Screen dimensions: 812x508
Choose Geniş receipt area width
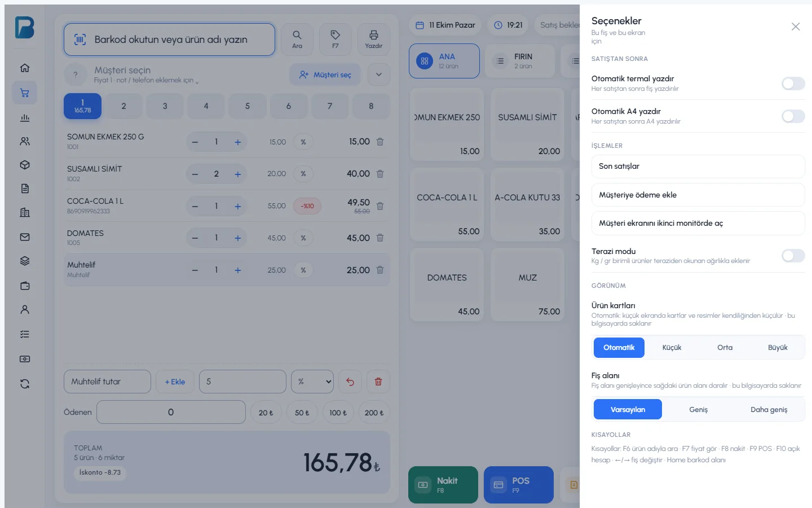(x=698, y=410)
